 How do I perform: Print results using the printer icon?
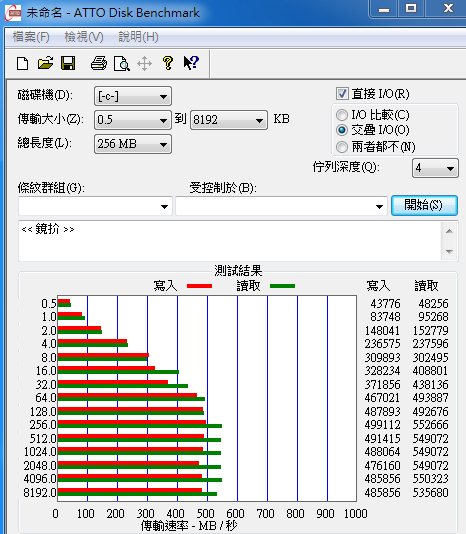[x=99, y=63]
